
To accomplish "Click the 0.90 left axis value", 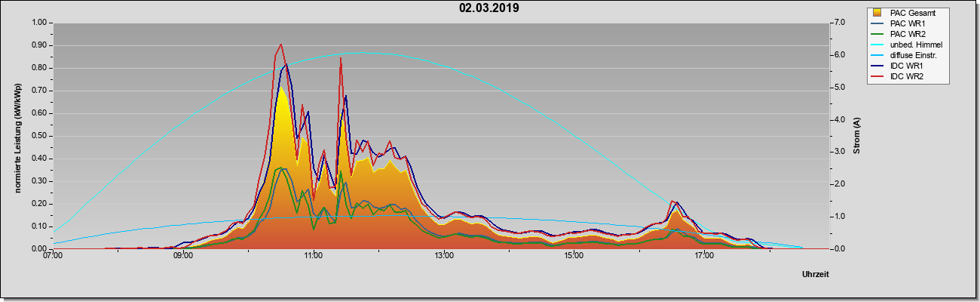I will [39, 45].
